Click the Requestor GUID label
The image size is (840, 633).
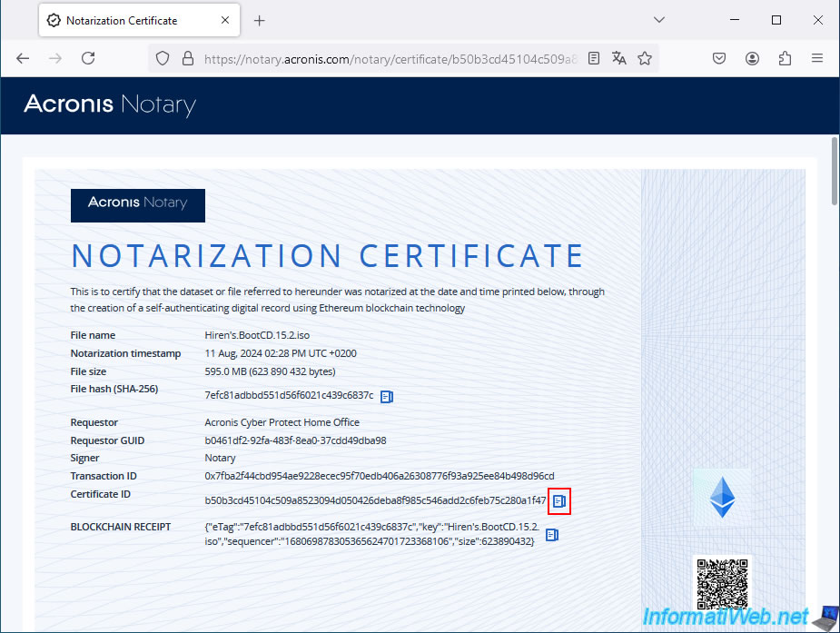(x=107, y=440)
